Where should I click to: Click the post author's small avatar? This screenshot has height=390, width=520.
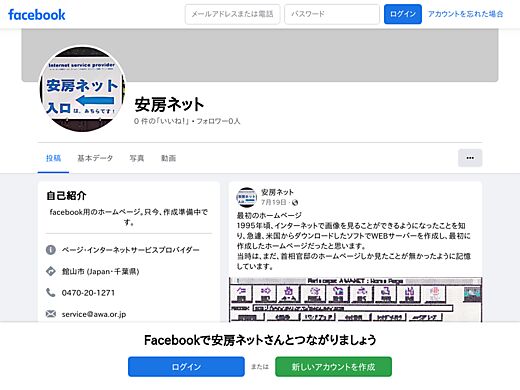[x=247, y=197]
